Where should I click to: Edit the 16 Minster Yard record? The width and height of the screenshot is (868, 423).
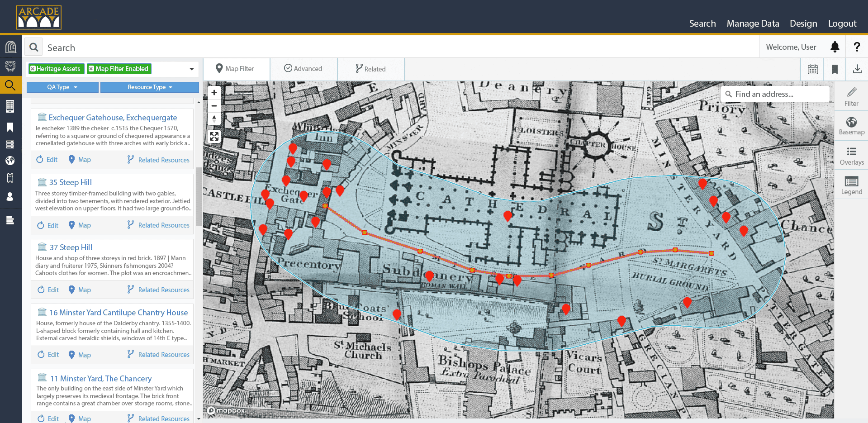click(48, 355)
